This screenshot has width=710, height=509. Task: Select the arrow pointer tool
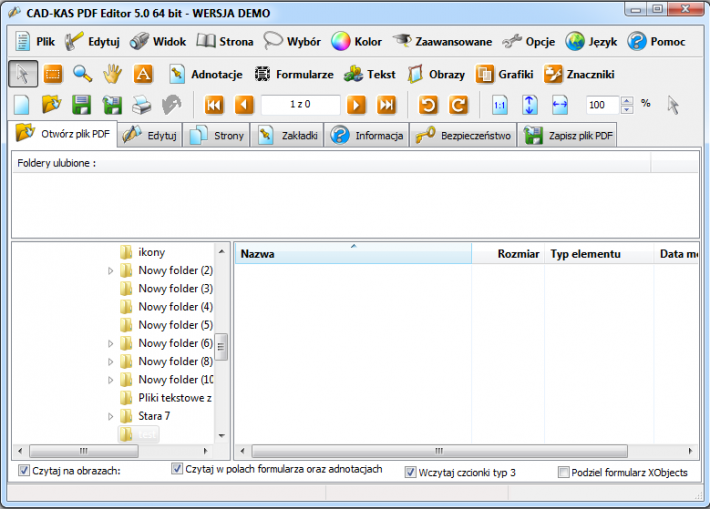click(x=23, y=74)
